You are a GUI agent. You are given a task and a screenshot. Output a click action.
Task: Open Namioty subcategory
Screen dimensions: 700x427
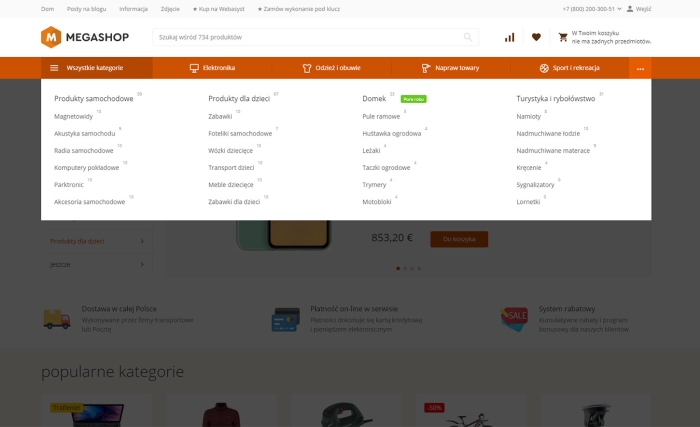tap(529, 117)
